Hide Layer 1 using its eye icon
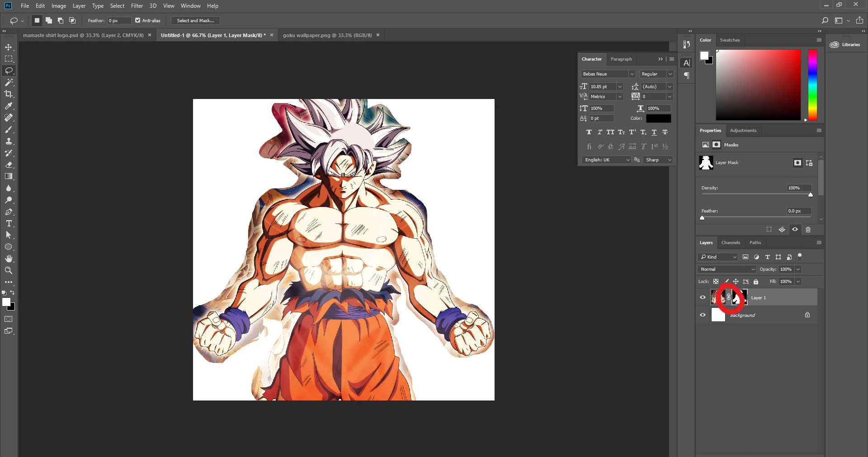Viewport: 868px width, 457px height. click(703, 297)
